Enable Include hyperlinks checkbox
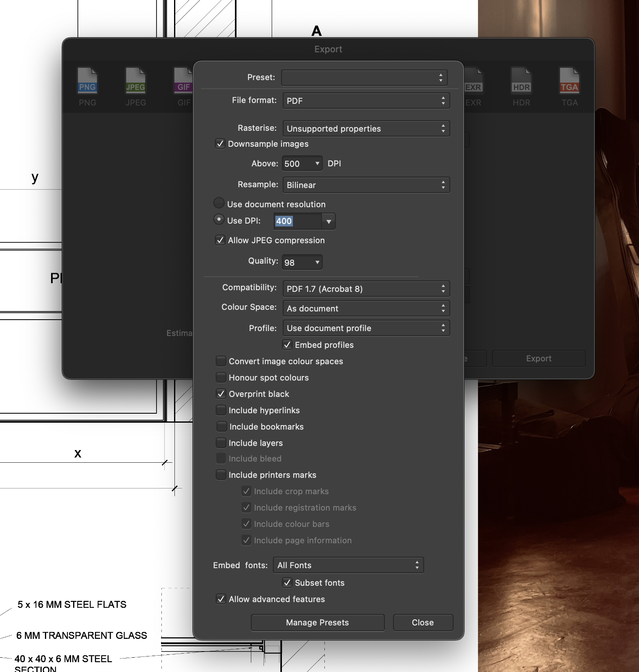Image resolution: width=639 pixels, height=672 pixels. 221,410
